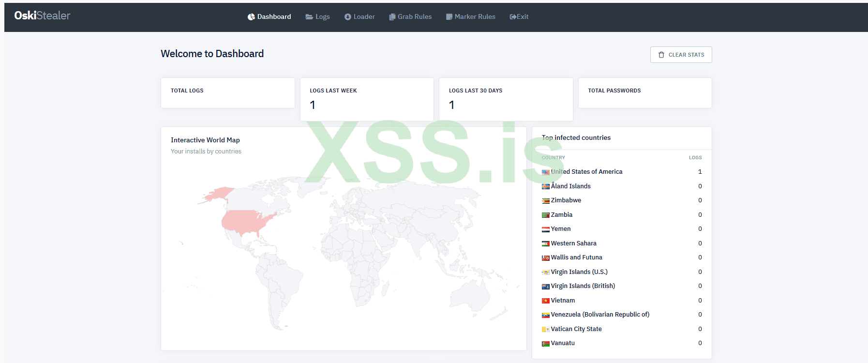This screenshot has height=363, width=868.
Task: Click the Vatican City State flag icon
Action: pyautogui.click(x=546, y=329)
